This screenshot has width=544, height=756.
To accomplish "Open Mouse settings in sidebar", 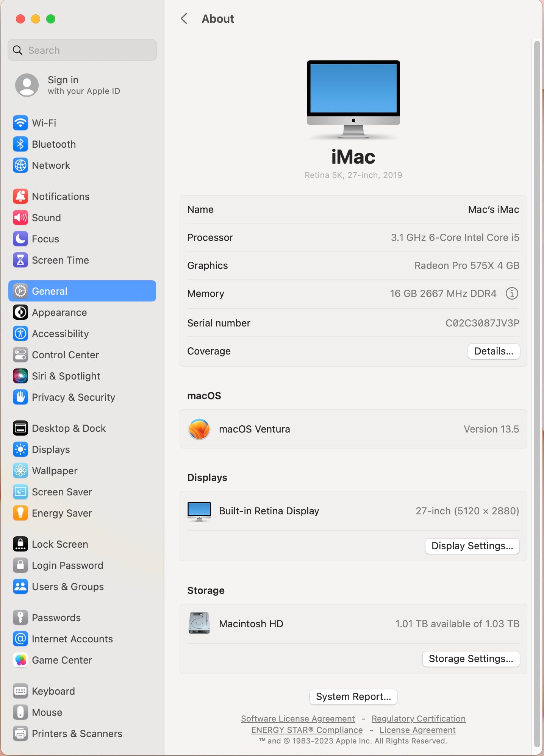I will coord(82,712).
